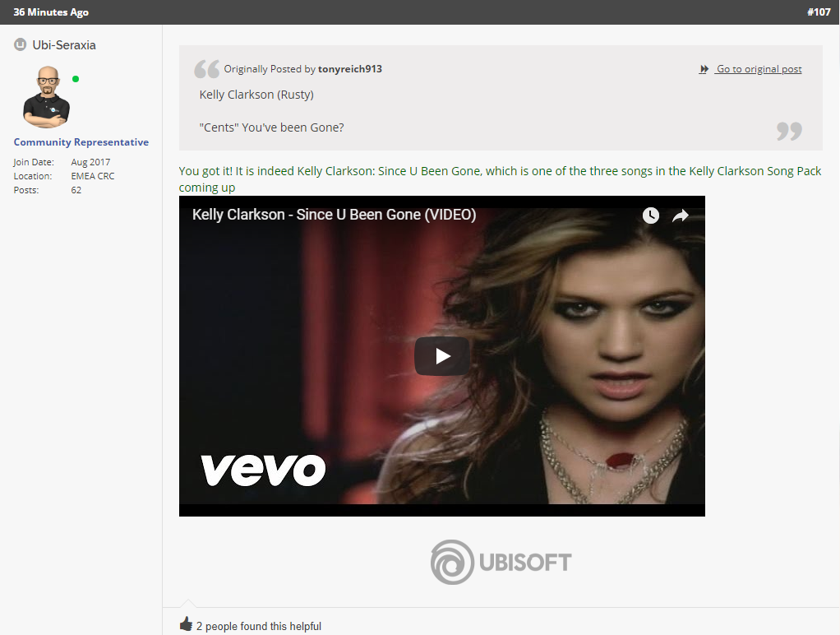The height and width of the screenshot is (635, 840).
Task: Click "Community Representative" title text
Action: tap(81, 142)
